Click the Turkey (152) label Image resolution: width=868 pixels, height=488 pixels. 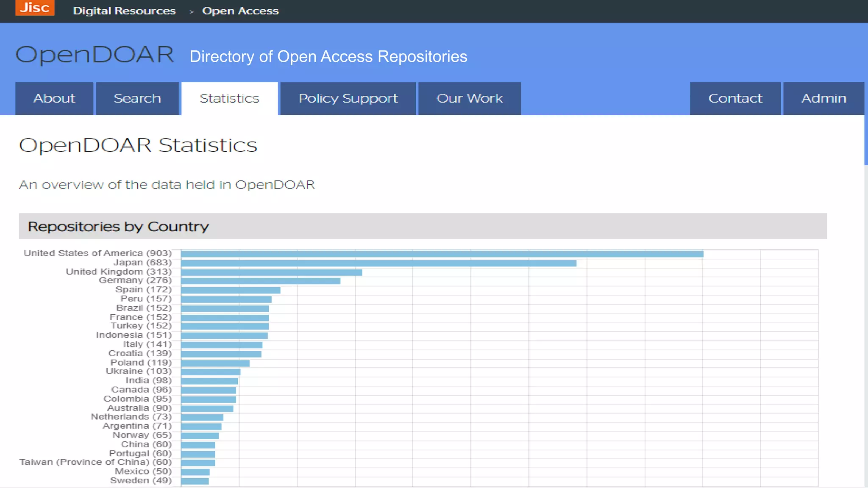pyautogui.click(x=141, y=326)
